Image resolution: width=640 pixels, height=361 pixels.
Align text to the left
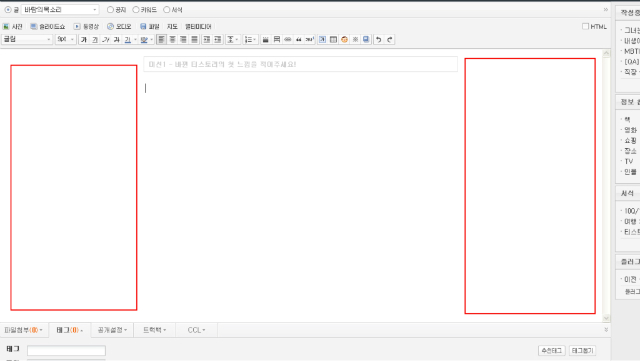tap(161, 40)
